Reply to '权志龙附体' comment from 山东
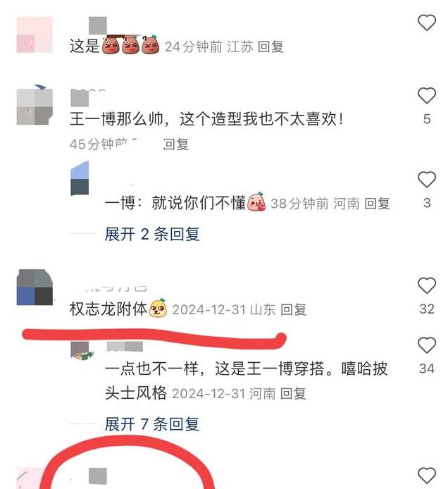Image resolution: width=448 pixels, height=489 pixels. [x=293, y=309]
